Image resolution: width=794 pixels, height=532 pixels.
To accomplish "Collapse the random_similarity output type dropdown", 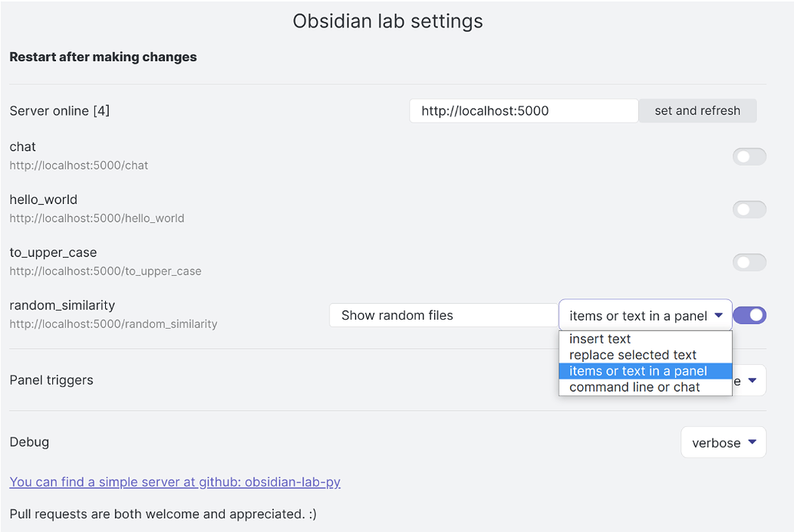I will click(x=644, y=315).
